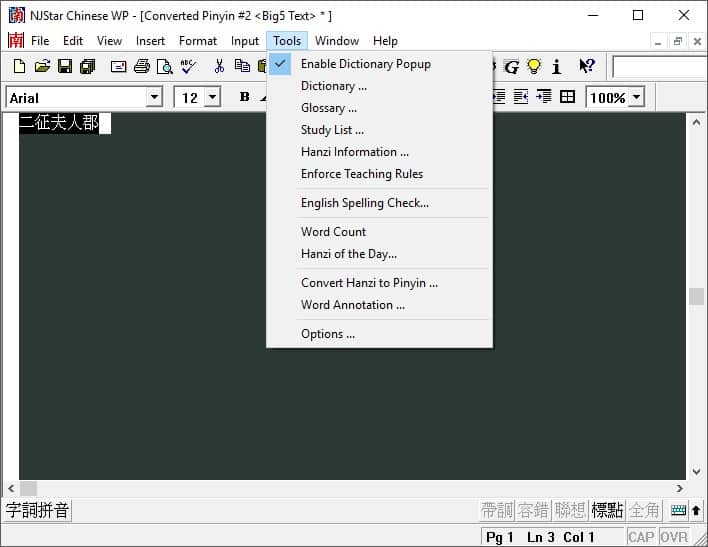The height and width of the screenshot is (547, 708).
Task: Toggle the 容錯 fuzzy input mode
Action: click(x=533, y=510)
